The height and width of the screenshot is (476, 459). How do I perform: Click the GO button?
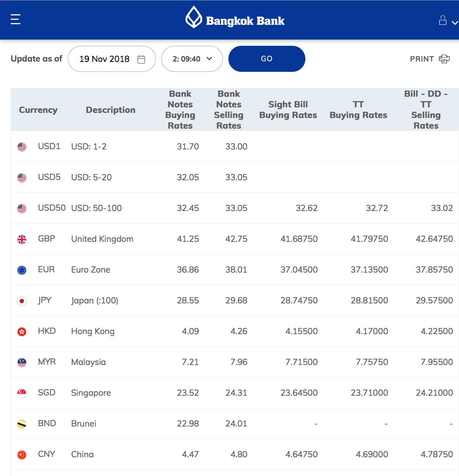[267, 59]
